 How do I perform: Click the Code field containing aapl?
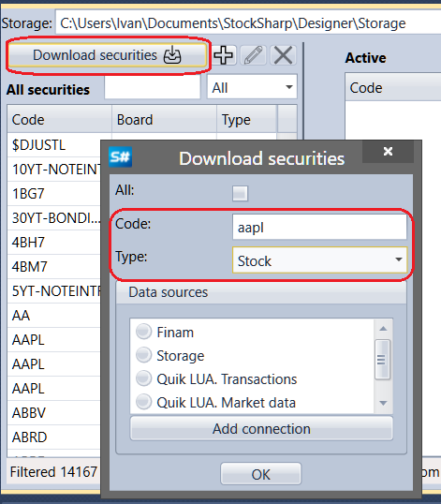click(x=319, y=228)
